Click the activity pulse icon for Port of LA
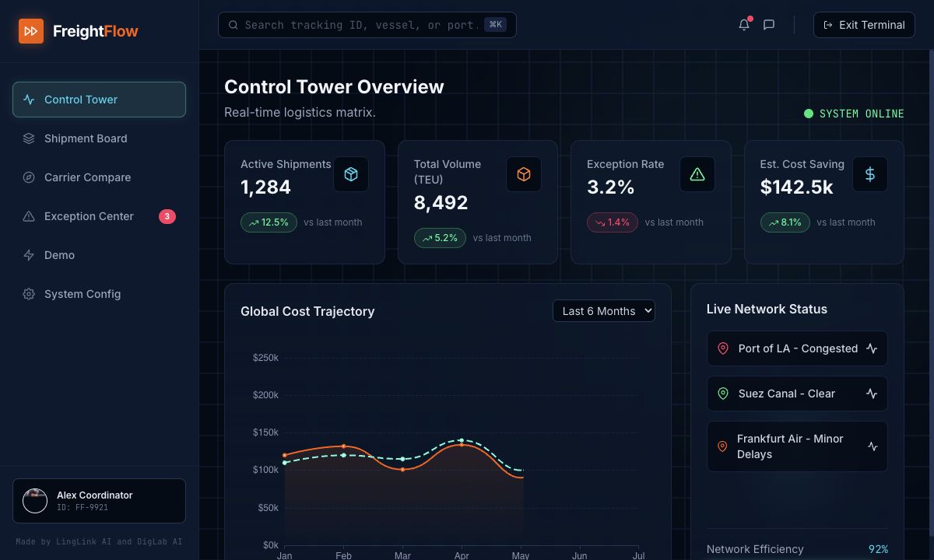The image size is (934, 560). [x=872, y=348]
